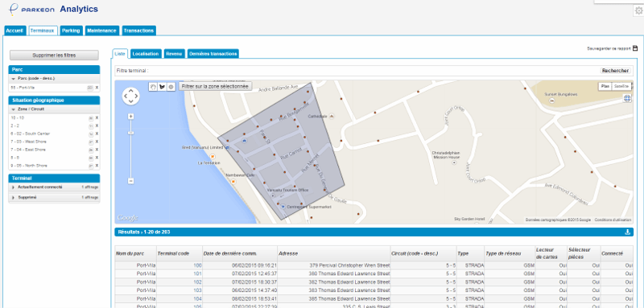
Task: Switch map to Satellite view
Action: point(621,86)
